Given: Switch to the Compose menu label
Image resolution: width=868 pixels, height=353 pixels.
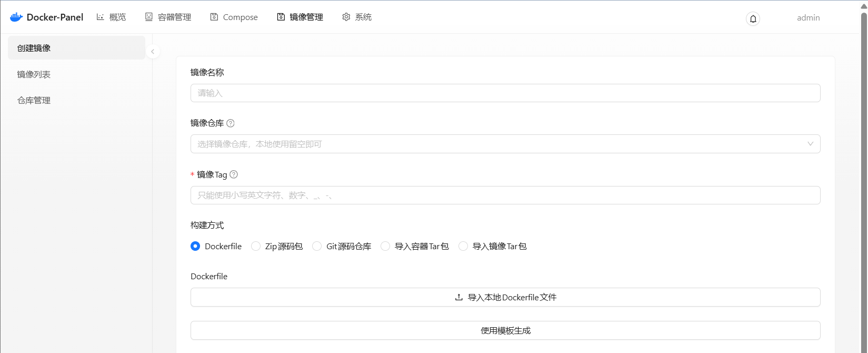Looking at the screenshot, I should [x=241, y=17].
